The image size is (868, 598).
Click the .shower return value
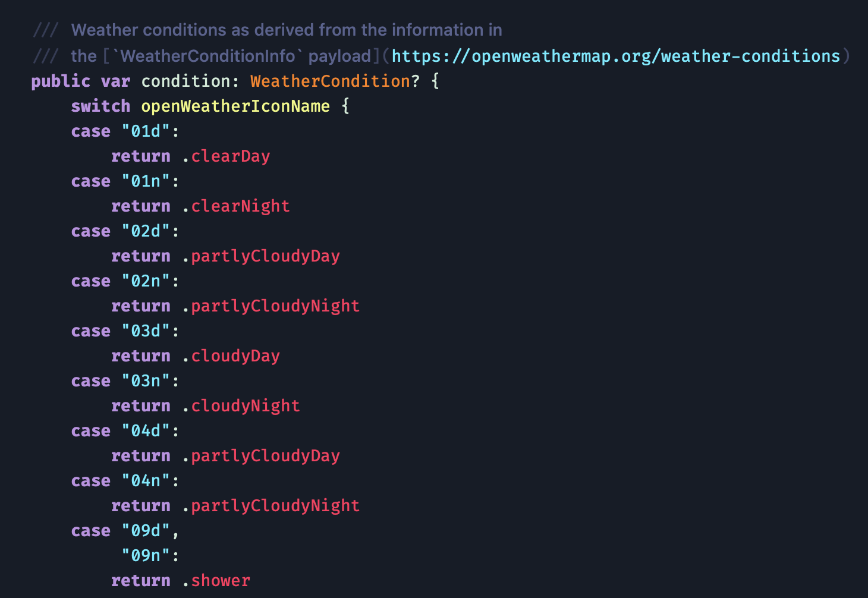[216, 580]
